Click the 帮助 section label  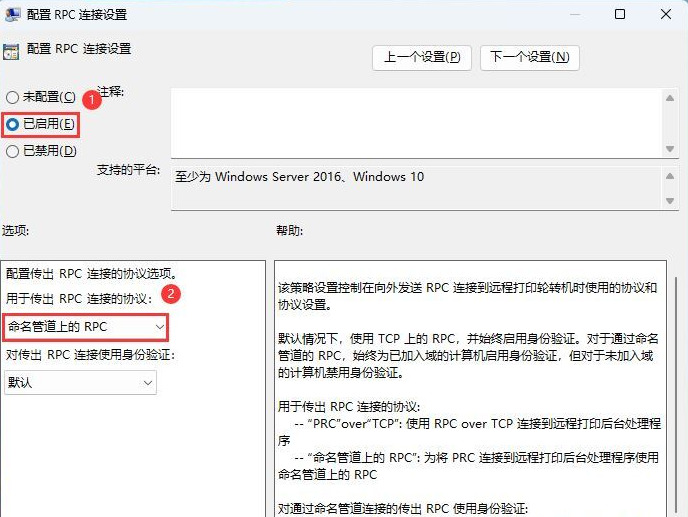290,230
